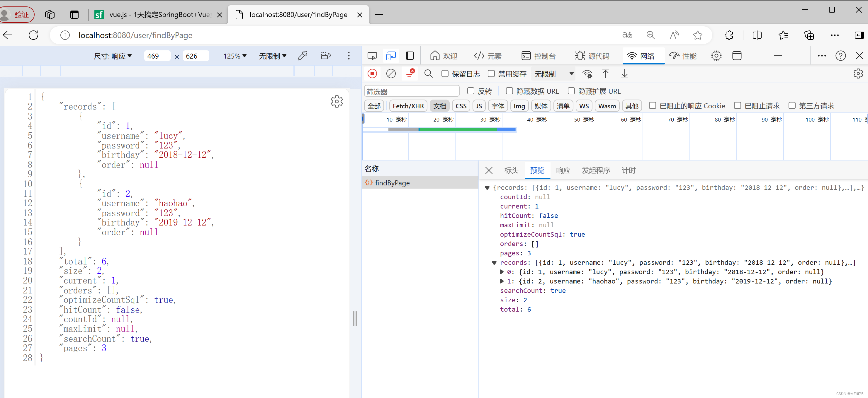Viewport: 868px width, 398px height.
Task: Click the JSON viewer settings gear
Action: click(x=336, y=101)
